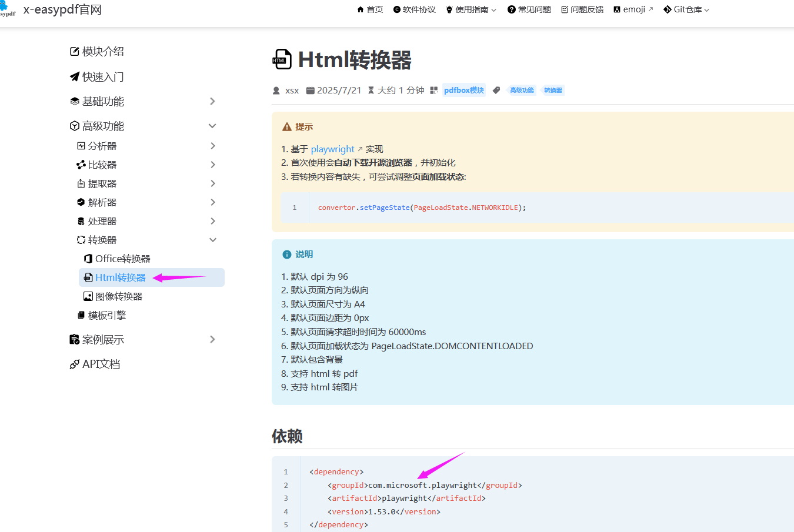Click the 模板引擎 book icon
The height and width of the screenshot is (532, 794).
(81, 315)
